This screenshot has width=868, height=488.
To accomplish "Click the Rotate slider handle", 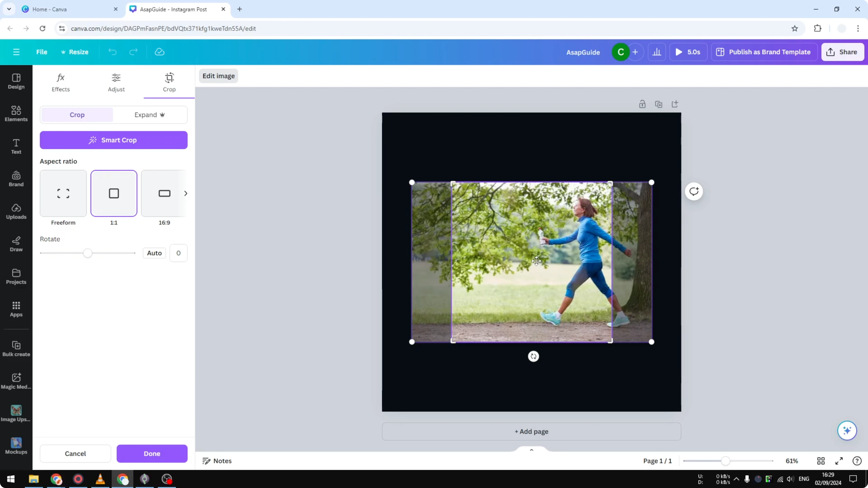I will click(x=88, y=253).
